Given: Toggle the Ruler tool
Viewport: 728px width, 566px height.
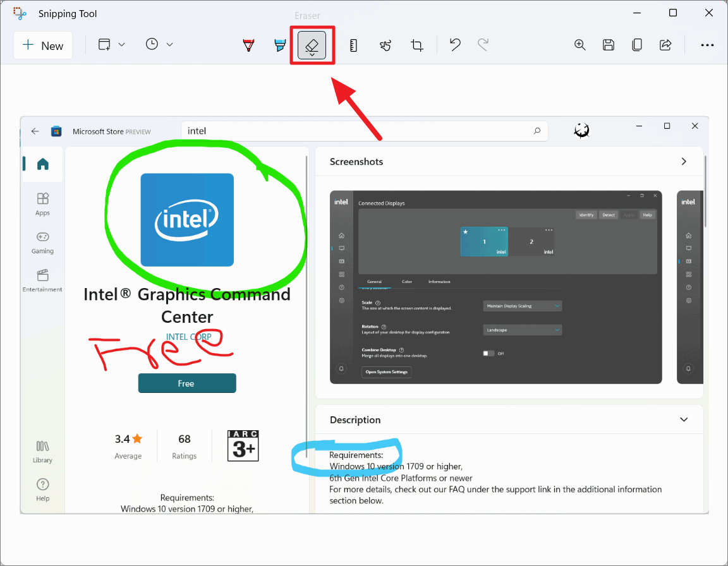Looking at the screenshot, I should coord(353,45).
